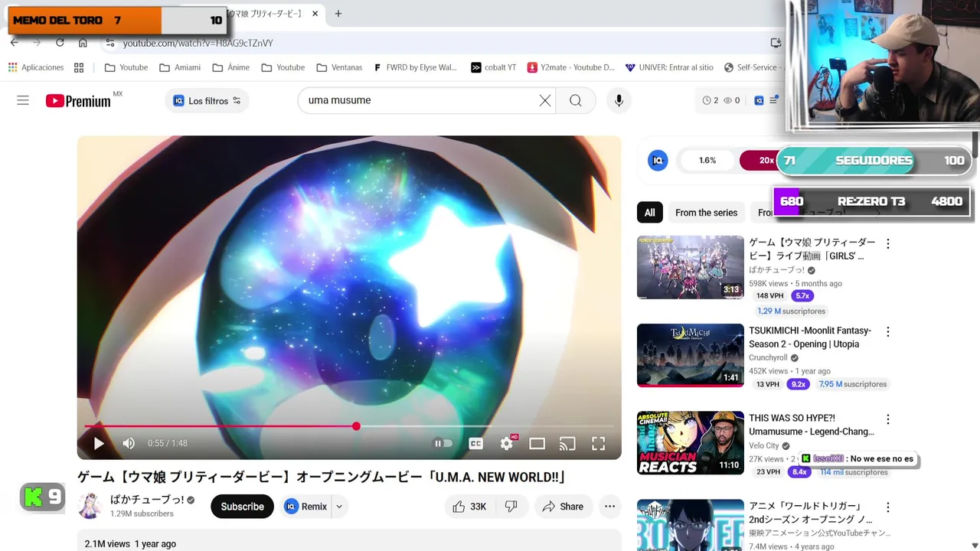Open GIRLS' live video thumbnail

coord(690,267)
